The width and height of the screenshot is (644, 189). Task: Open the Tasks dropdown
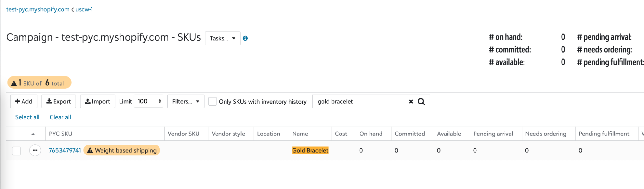(x=222, y=38)
